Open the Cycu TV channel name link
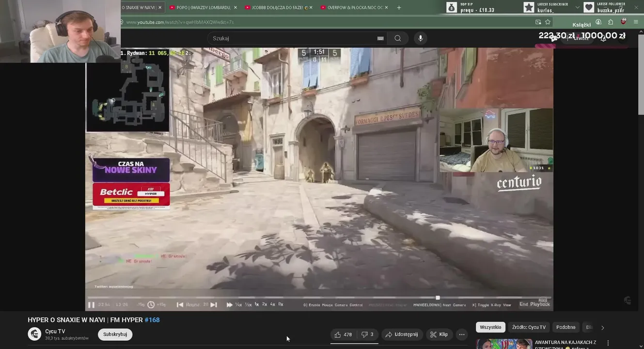This screenshot has height=349, width=644. click(x=55, y=332)
